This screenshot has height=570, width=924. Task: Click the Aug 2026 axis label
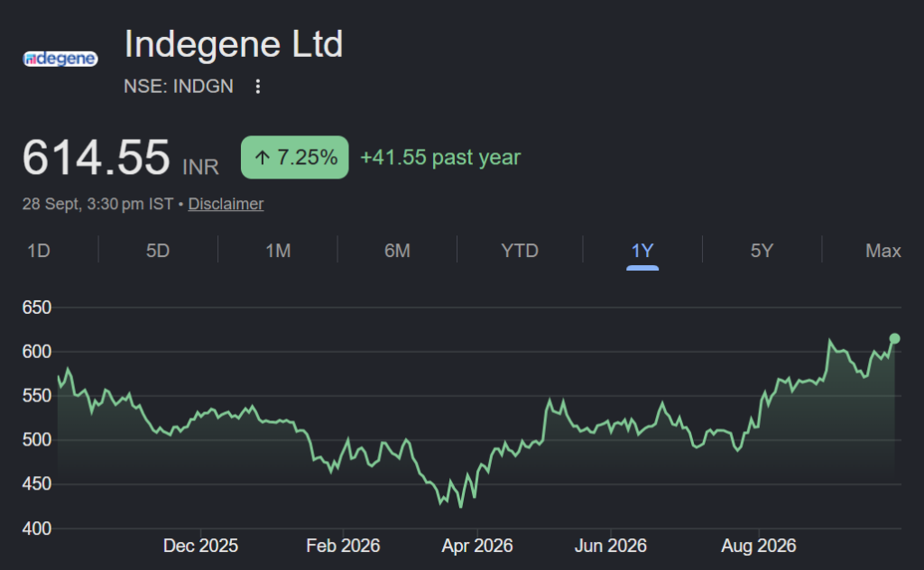pyautogui.click(x=758, y=546)
